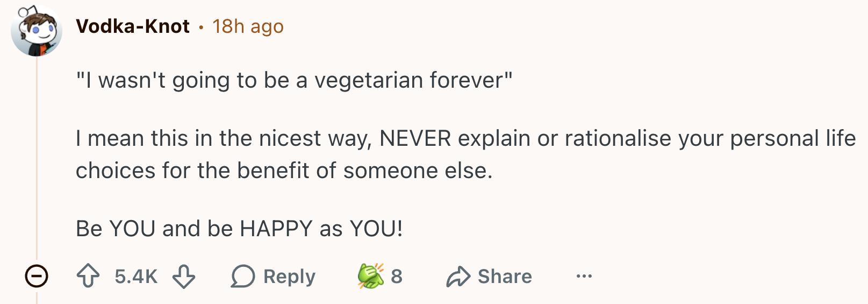Click the line Be YOU and be HAPPY

pos(239,229)
